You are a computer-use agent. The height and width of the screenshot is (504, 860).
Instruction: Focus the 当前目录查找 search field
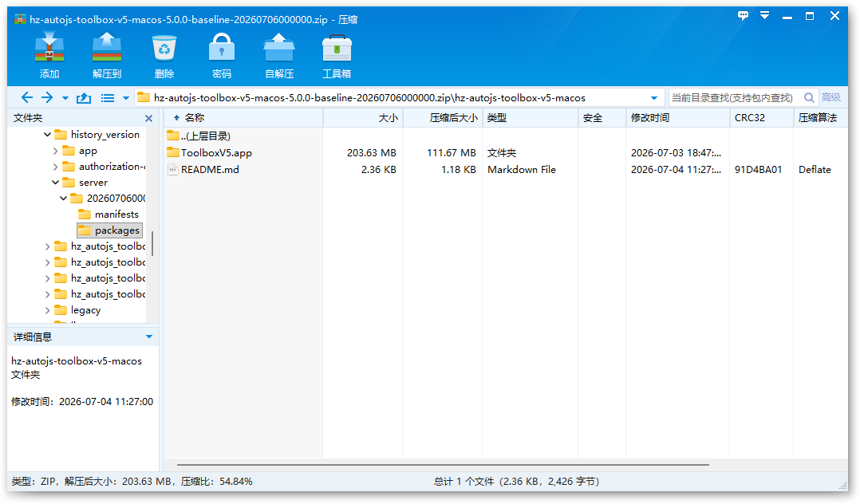735,97
